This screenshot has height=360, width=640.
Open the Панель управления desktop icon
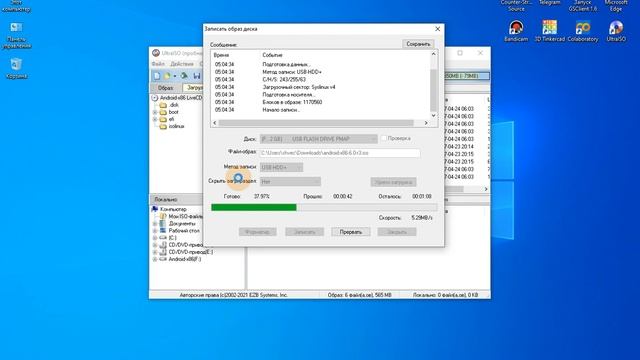(16, 36)
